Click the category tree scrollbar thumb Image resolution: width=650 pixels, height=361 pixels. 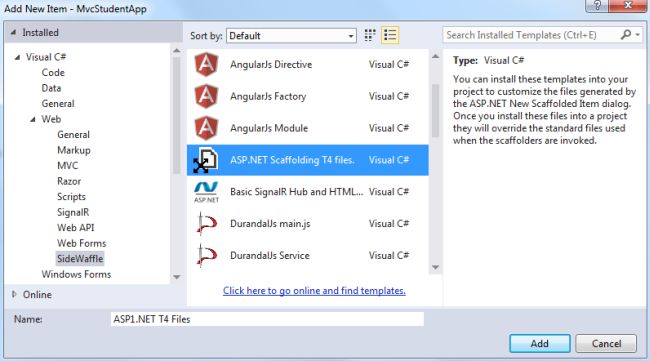tap(177, 115)
